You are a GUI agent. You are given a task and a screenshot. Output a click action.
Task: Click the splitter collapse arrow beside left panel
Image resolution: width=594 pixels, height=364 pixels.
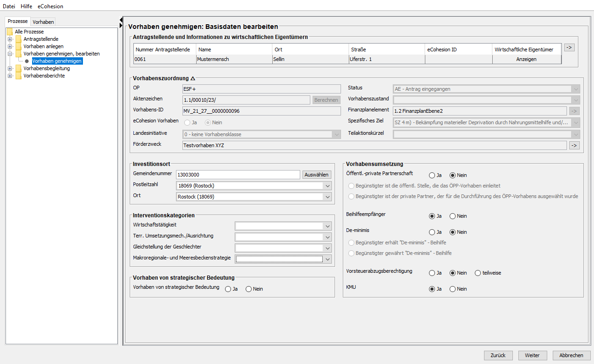click(x=121, y=20)
